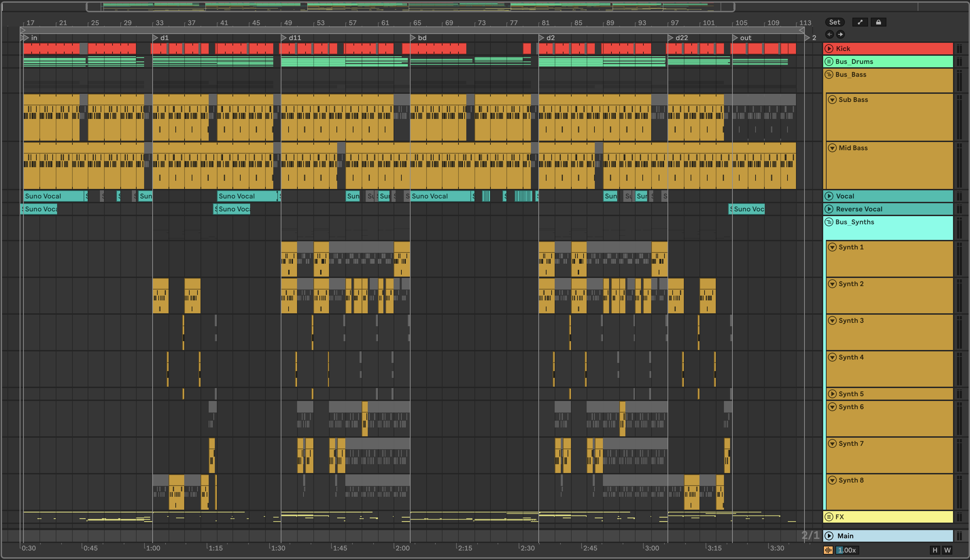This screenshot has height=560, width=970.
Task: Unfold the Main track
Action: 829,536
